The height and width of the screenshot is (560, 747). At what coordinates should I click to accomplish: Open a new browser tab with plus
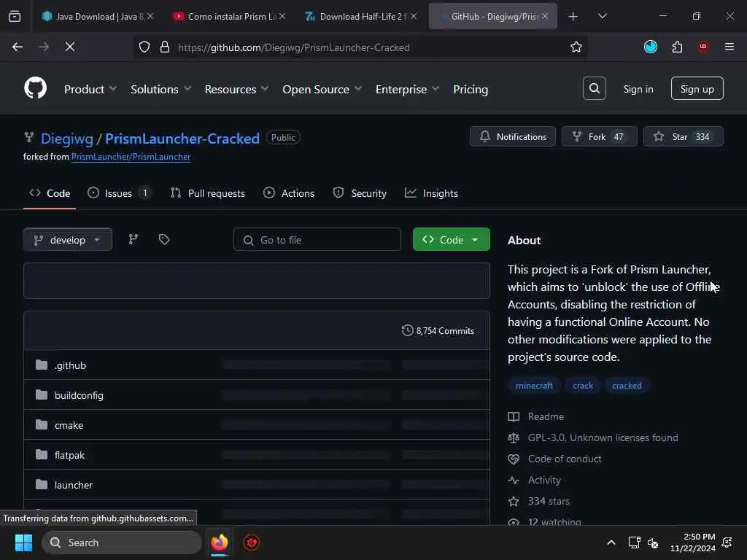tap(573, 17)
